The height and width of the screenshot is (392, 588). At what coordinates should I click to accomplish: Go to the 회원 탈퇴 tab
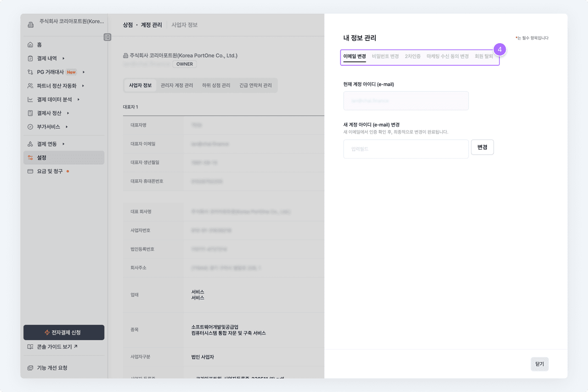coord(484,56)
